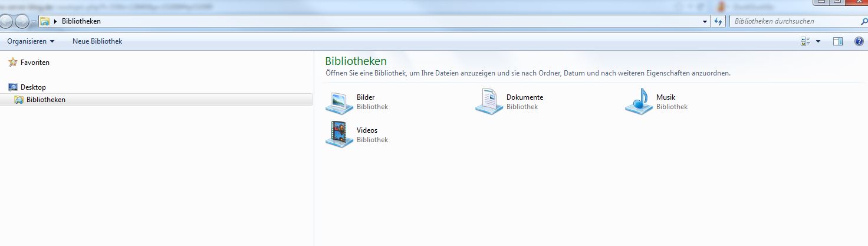Open the Dokumente library icon
Screen dimensions: 868x246
pyautogui.click(x=489, y=102)
